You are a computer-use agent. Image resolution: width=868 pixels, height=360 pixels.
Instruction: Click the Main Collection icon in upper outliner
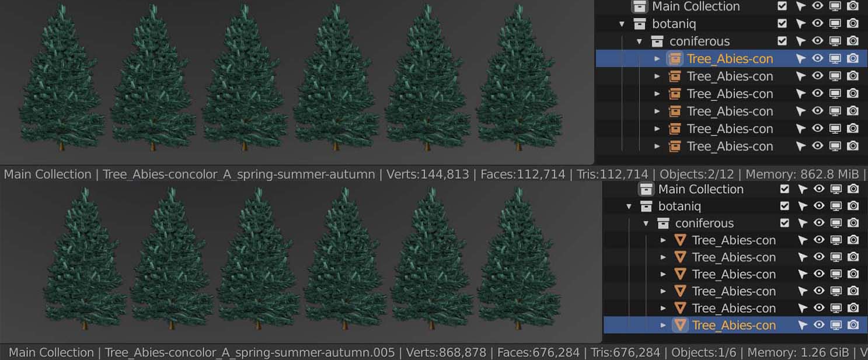point(640,6)
